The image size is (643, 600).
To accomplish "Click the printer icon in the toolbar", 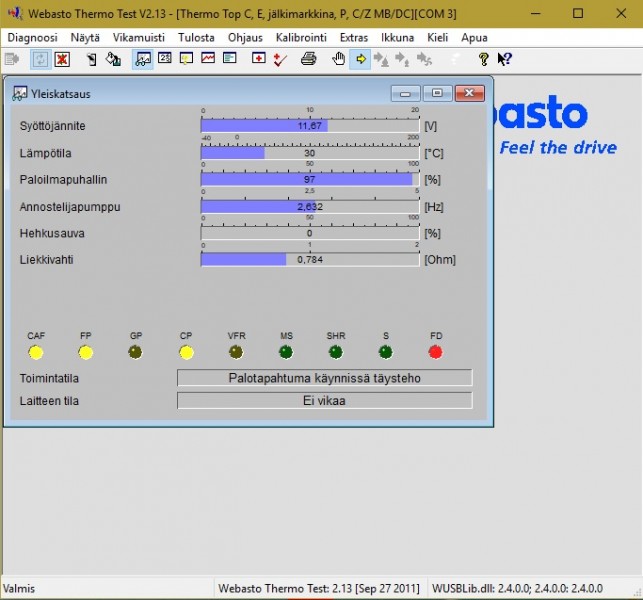I will pos(309,59).
